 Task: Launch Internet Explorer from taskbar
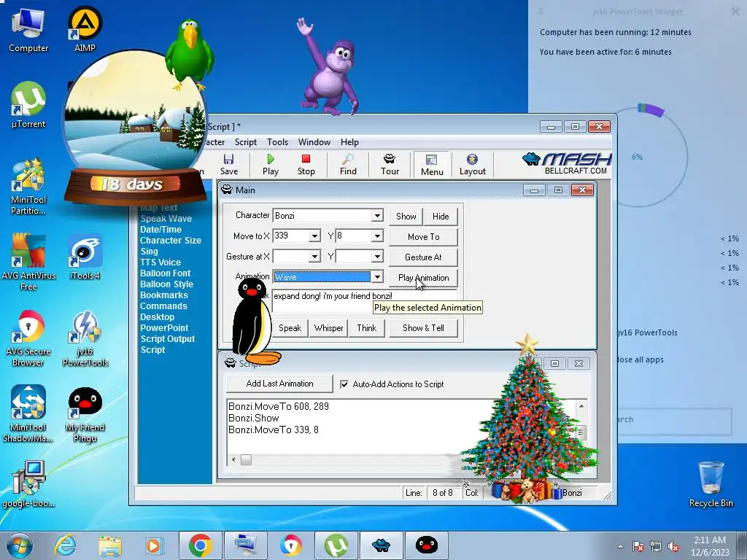click(65, 545)
